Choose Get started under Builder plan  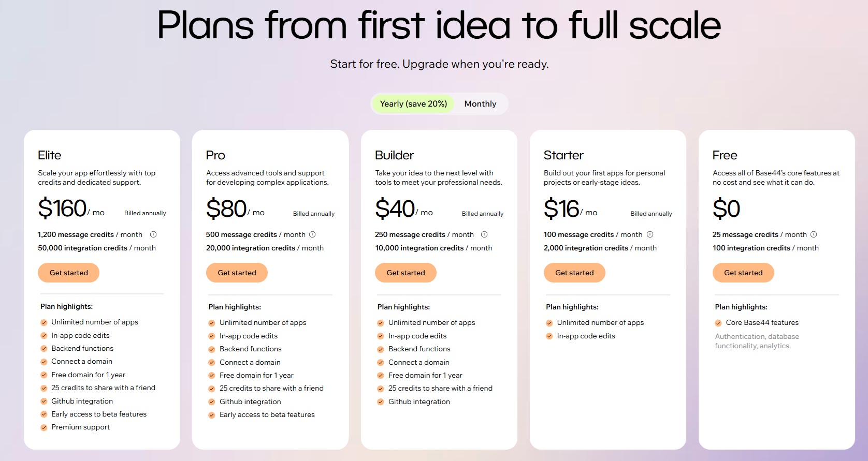[x=406, y=273]
